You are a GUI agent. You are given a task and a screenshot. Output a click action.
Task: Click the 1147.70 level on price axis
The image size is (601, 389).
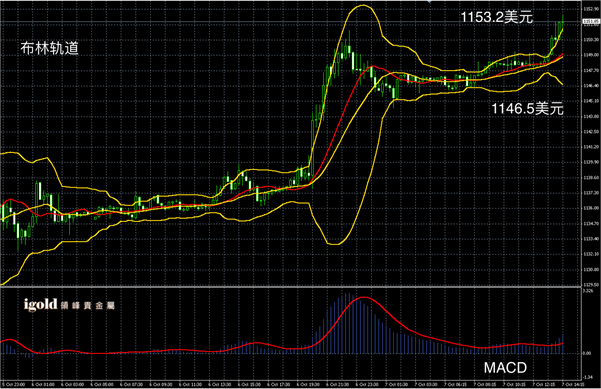coord(591,71)
